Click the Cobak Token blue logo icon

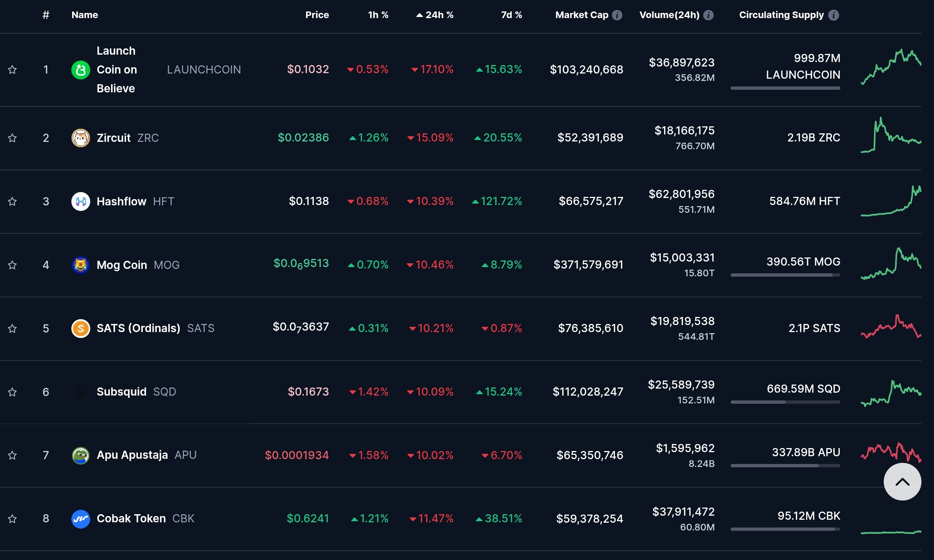(81, 519)
